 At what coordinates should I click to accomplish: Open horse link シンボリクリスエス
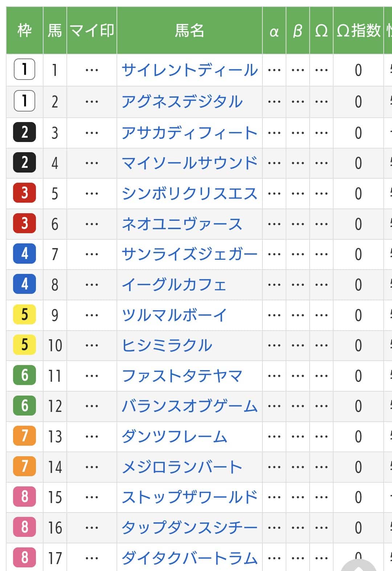coord(190,193)
